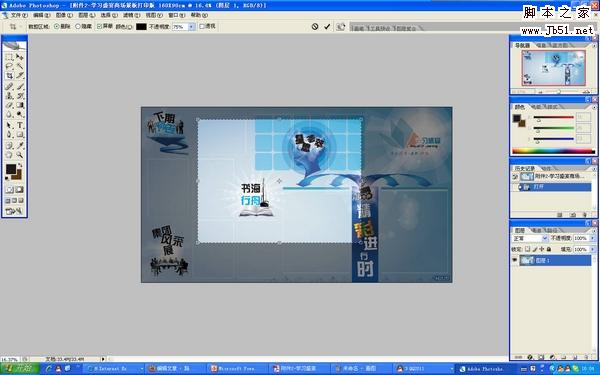Select the History Brush tool
Screen dimensions: 600x375
pos(20,96)
